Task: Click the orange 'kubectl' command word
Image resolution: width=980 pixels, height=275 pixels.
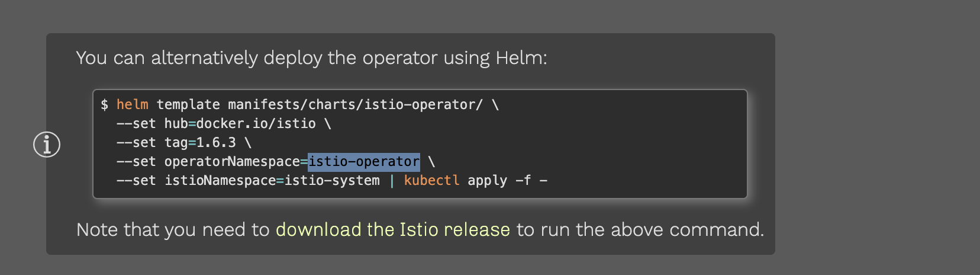Action: tap(431, 180)
